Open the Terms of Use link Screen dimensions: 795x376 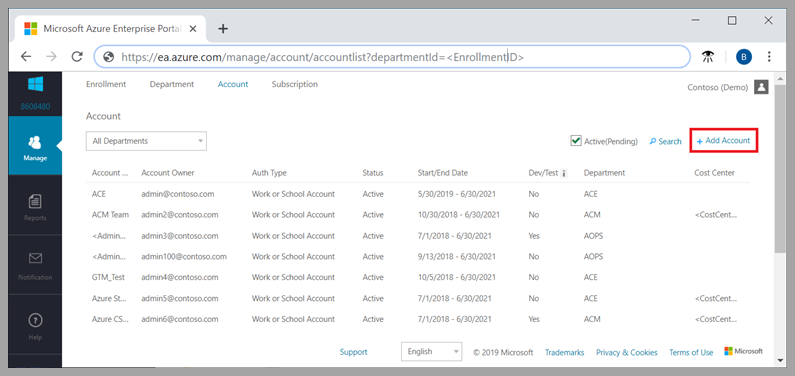tap(691, 352)
